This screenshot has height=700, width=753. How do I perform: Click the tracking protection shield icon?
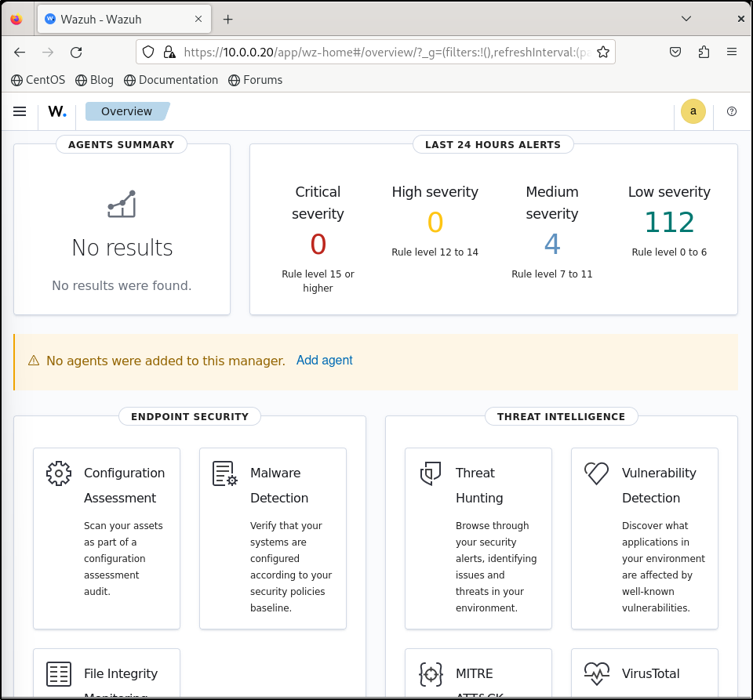coord(148,52)
